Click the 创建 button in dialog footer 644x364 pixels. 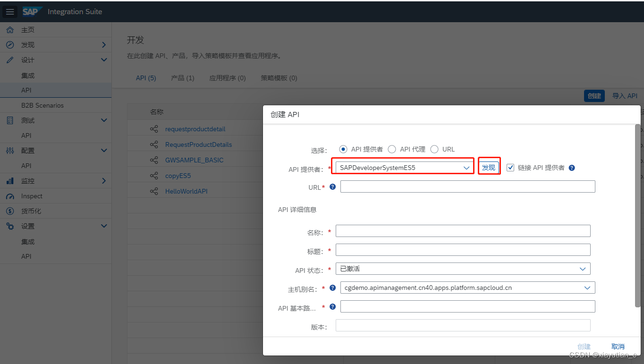pos(584,347)
